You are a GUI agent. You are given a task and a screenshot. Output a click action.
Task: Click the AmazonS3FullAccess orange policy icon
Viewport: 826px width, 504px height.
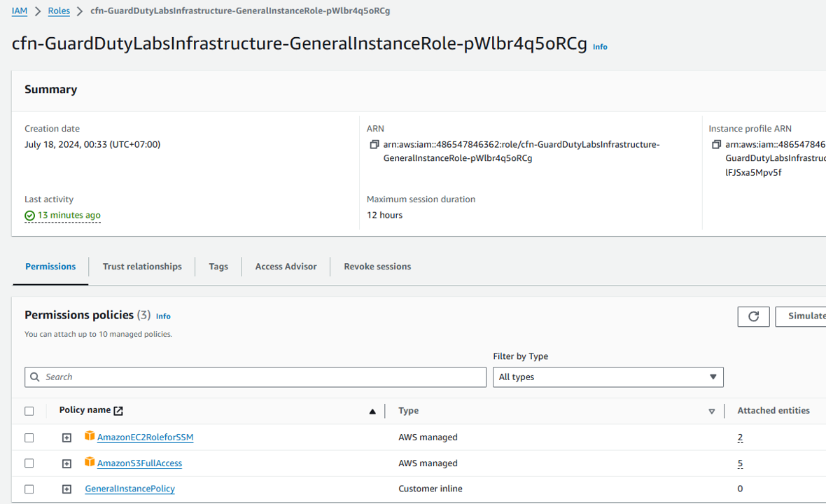point(90,462)
